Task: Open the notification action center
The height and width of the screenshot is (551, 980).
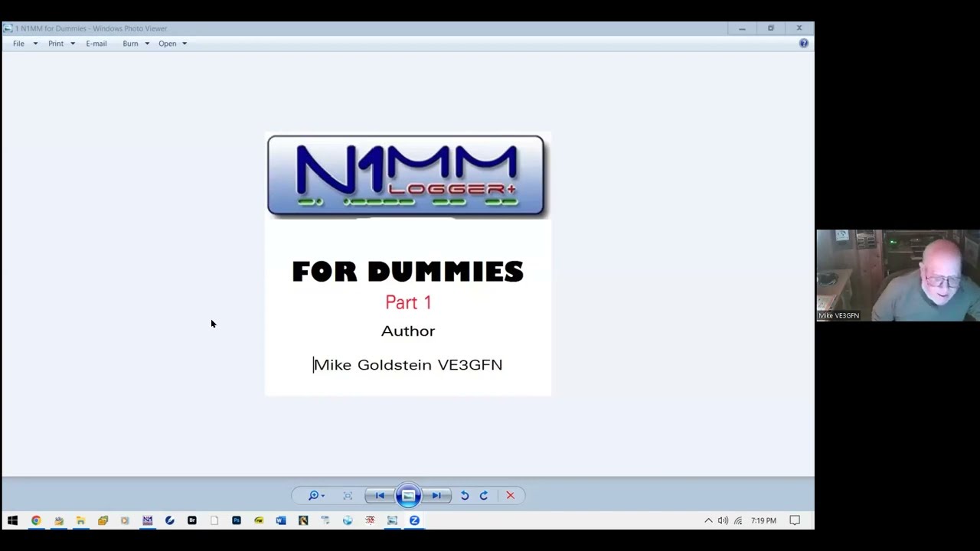Action: point(795,520)
